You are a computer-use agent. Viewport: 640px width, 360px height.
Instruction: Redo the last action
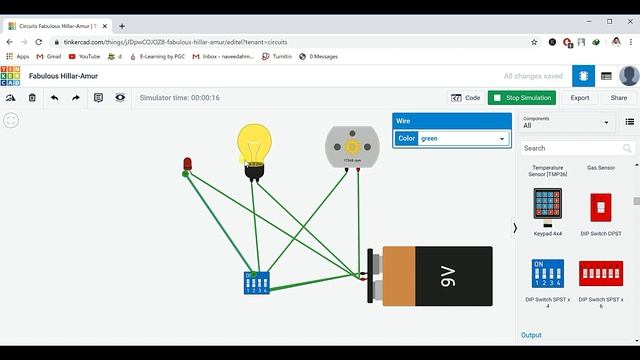click(x=76, y=98)
